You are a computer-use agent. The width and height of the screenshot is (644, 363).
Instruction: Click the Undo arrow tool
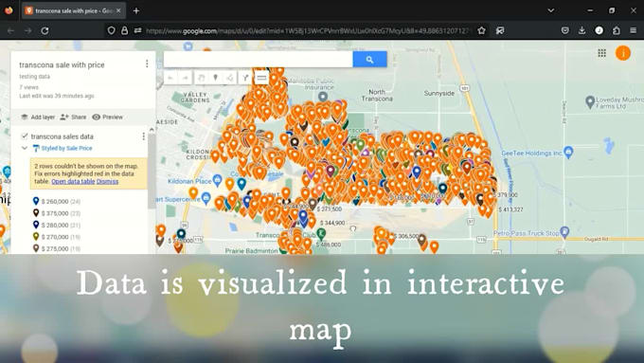click(170, 78)
